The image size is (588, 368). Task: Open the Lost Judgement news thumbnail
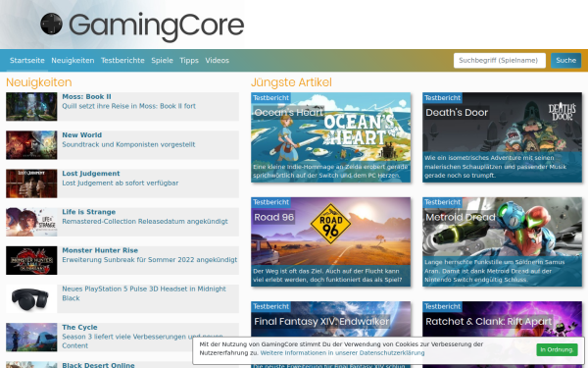point(31,184)
